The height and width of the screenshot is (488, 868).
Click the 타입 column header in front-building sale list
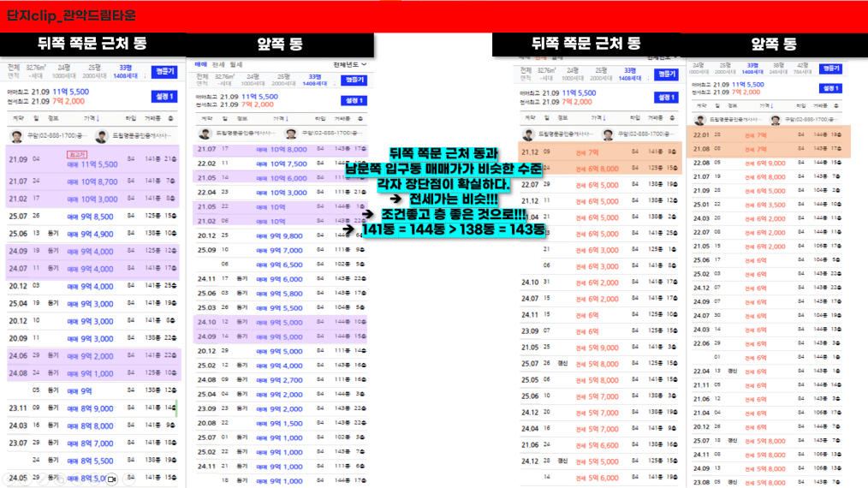coord(320,119)
